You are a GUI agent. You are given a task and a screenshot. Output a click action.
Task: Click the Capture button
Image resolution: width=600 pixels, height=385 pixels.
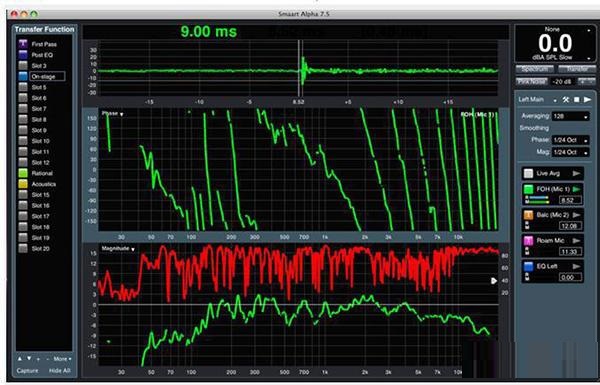(27, 371)
